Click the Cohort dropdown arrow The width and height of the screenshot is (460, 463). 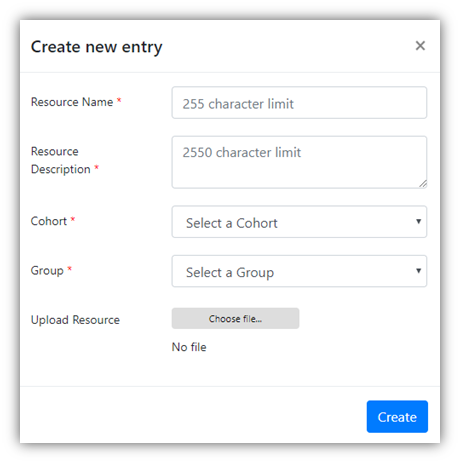418,221
